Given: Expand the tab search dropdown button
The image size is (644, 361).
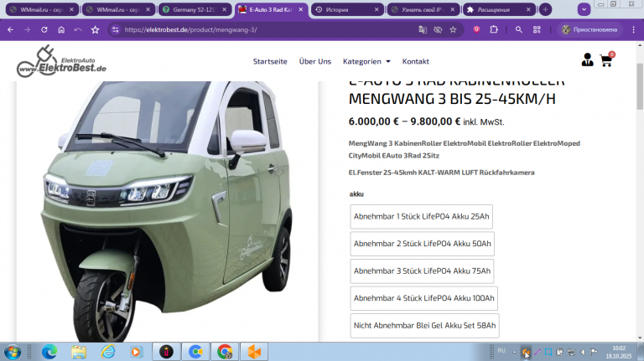Looking at the screenshot, I should tap(584, 9).
